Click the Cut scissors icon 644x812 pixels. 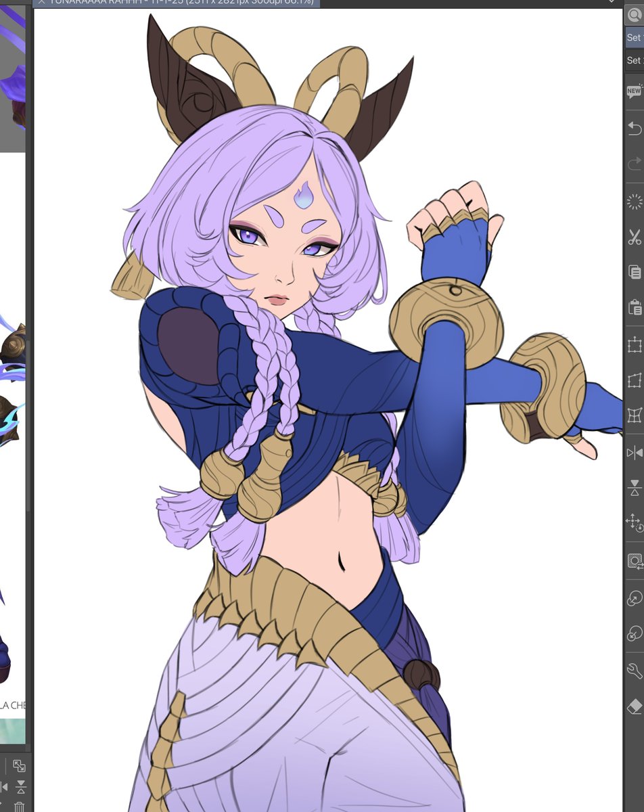click(634, 237)
